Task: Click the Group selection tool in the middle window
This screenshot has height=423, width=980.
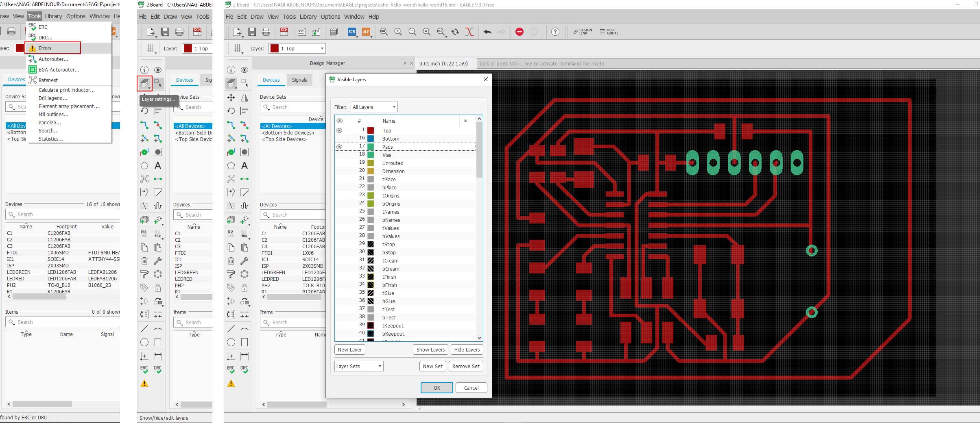Action: click(158, 83)
